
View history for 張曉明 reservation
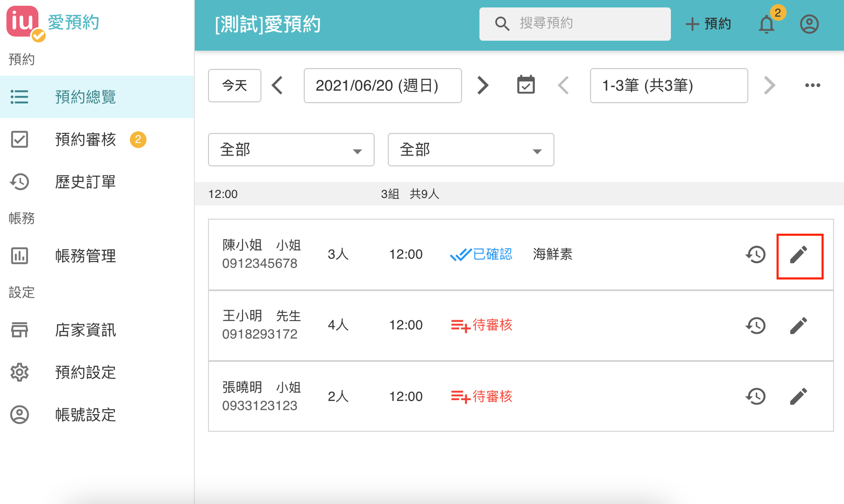tap(755, 396)
